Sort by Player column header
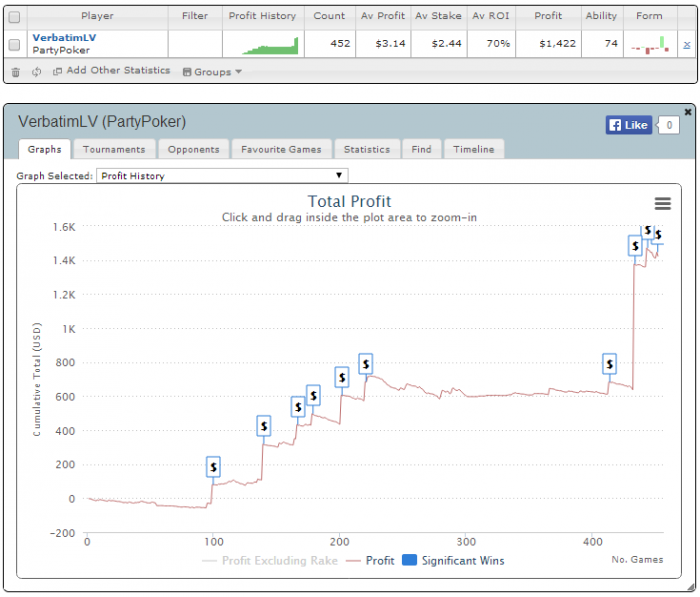 click(97, 16)
